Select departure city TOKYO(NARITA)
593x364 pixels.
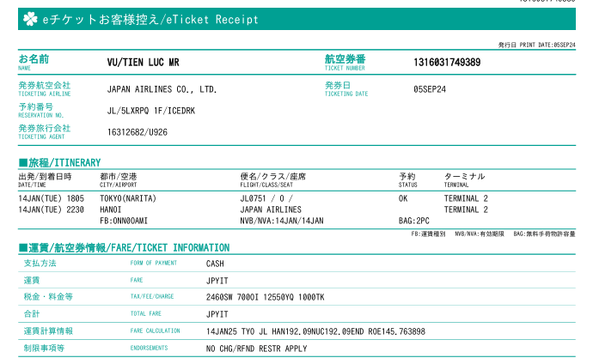128,198
